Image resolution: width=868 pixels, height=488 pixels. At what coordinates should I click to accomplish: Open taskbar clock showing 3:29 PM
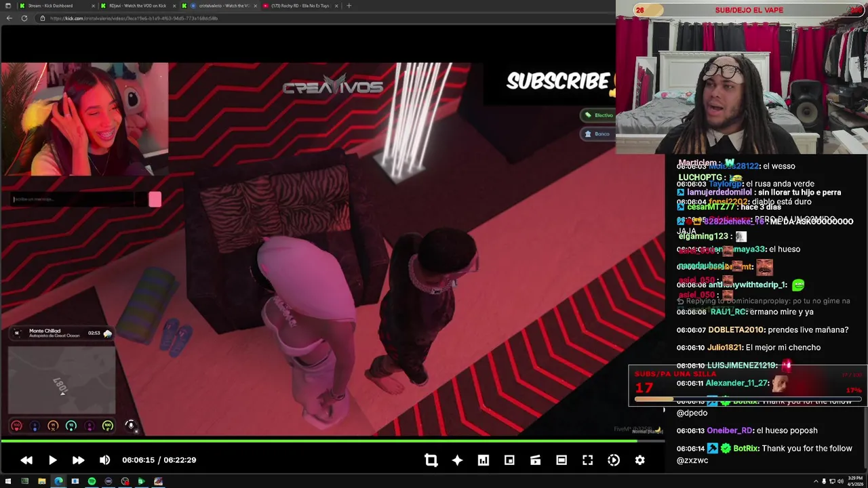click(854, 481)
